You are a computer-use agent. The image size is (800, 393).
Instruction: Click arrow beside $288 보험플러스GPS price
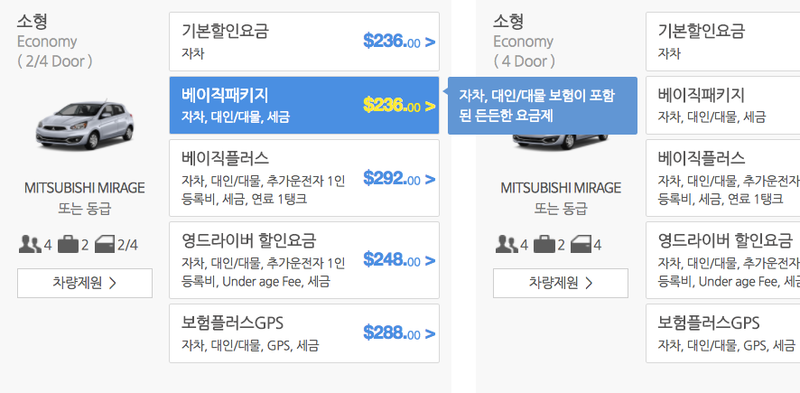coord(430,334)
